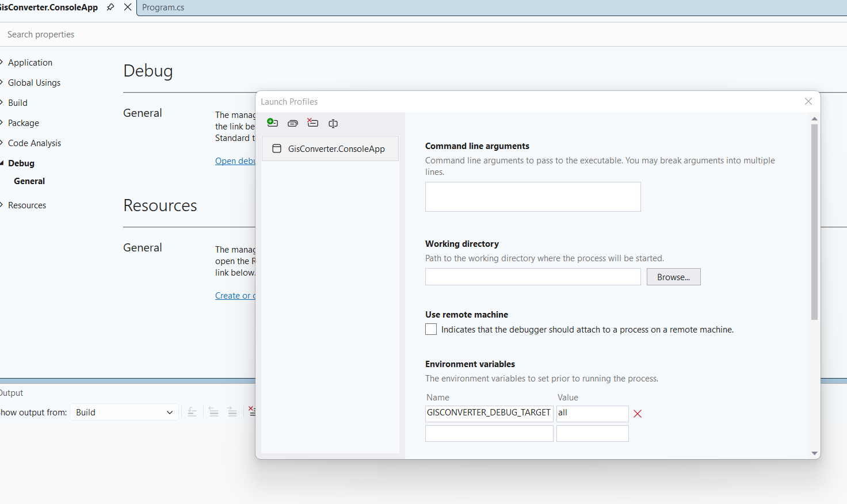Delete the selected launch profile
The width and height of the screenshot is (847, 504).
pos(313,123)
